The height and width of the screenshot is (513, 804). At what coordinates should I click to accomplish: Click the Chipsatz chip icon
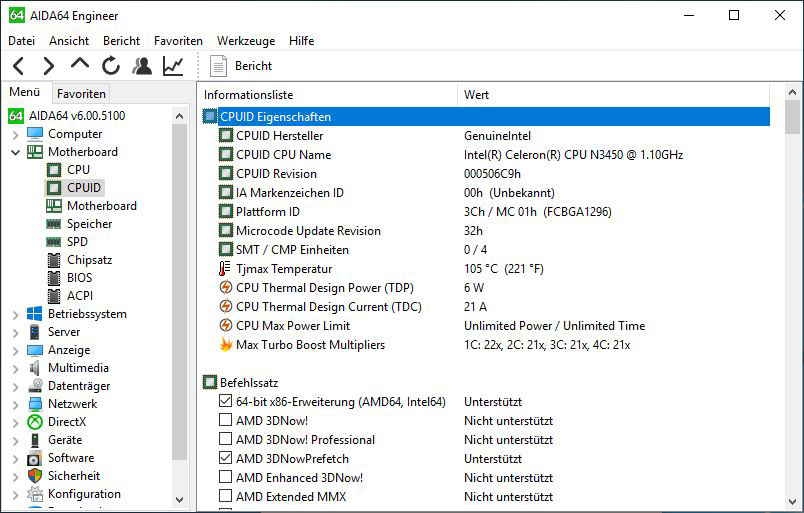coord(54,260)
